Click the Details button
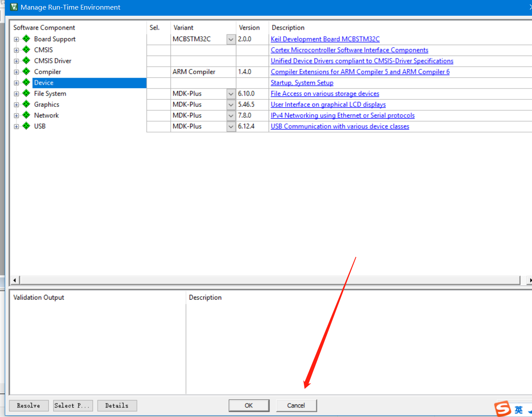This screenshot has height=417, width=532. [x=117, y=406]
